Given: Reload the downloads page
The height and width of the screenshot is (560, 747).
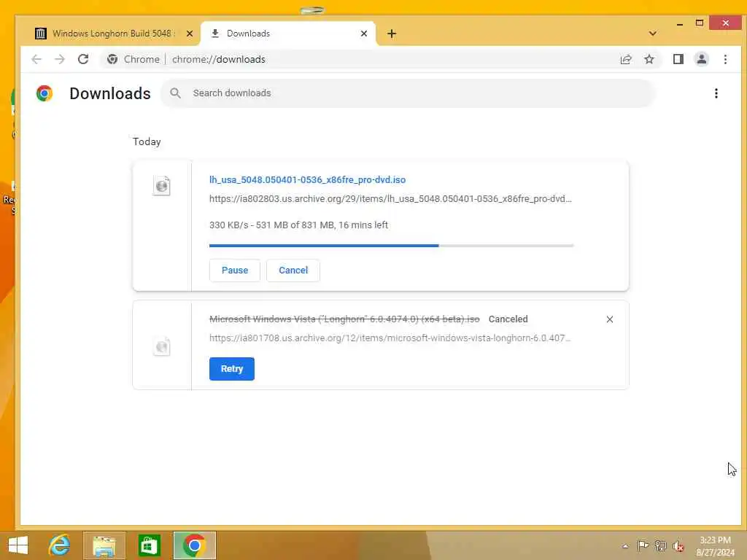Looking at the screenshot, I should (83, 59).
